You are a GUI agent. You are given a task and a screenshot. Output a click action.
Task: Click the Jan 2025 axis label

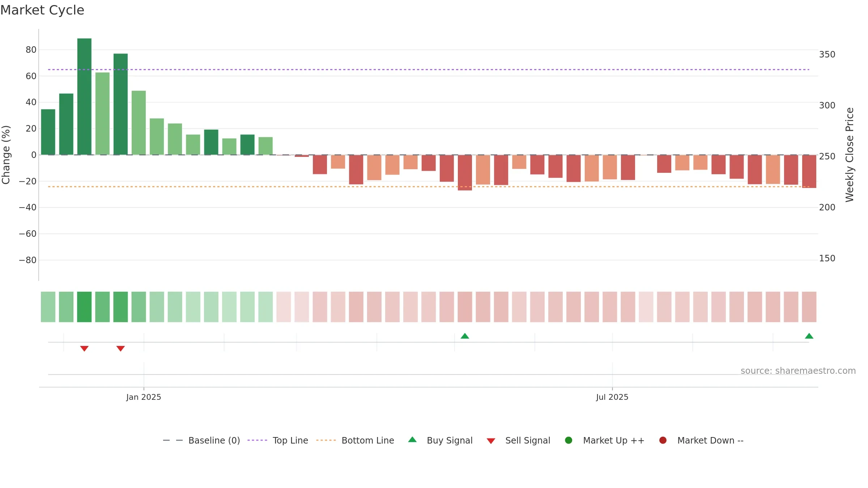point(144,397)
